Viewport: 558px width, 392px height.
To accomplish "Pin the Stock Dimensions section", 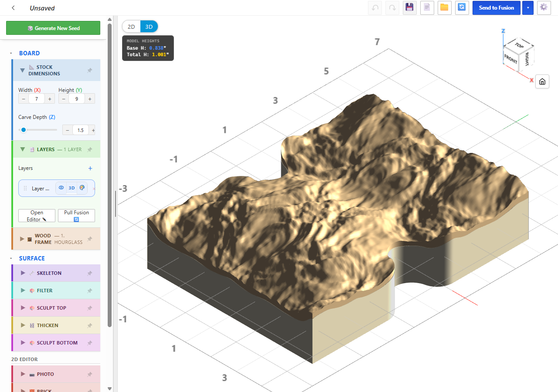I will pos(89,70).
